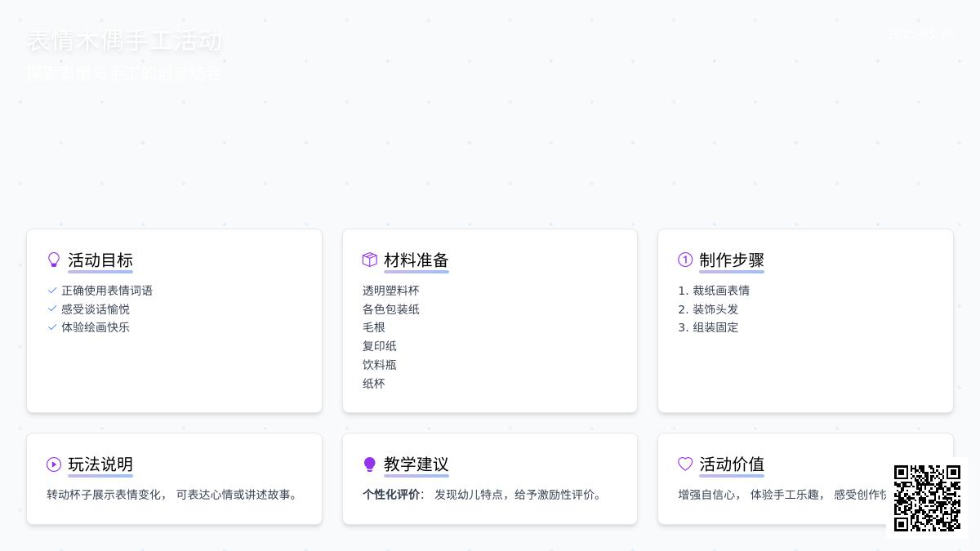Select the 制作步骤 card heading
The height and width of the screenshot is (551, 980).
point(732,260)
